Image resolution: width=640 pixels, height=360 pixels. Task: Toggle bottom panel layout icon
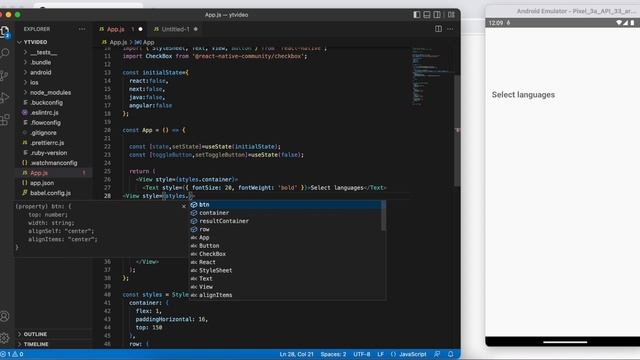pos(427,15)
